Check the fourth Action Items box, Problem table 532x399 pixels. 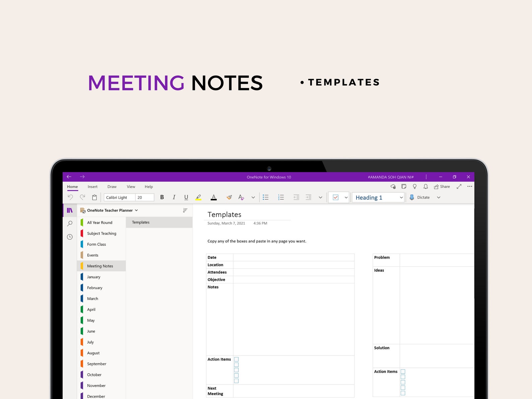pyautogui.click(x=403, y=388)
